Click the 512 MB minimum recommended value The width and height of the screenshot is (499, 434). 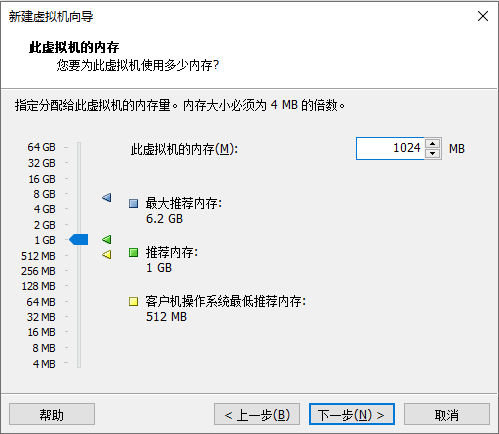[x=166, y=317]
